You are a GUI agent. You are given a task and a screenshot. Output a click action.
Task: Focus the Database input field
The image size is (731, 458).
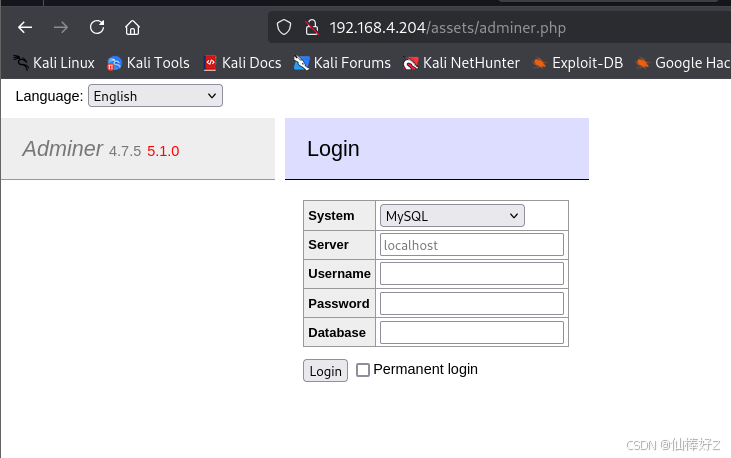click(x=472, y=333)
